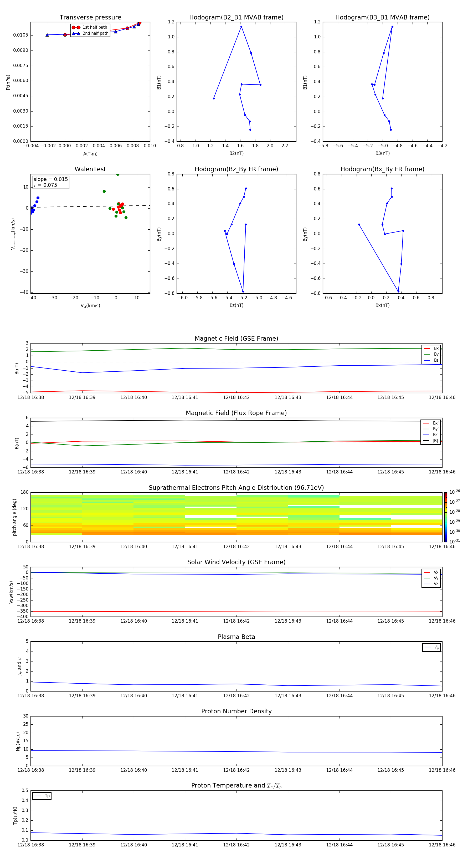Viewport: 473px width, 868px height.
Task: Click the 'Solar Wind Velocity (GSE Frame)' title
Action: pyautogui.click(x=236, y=562)
